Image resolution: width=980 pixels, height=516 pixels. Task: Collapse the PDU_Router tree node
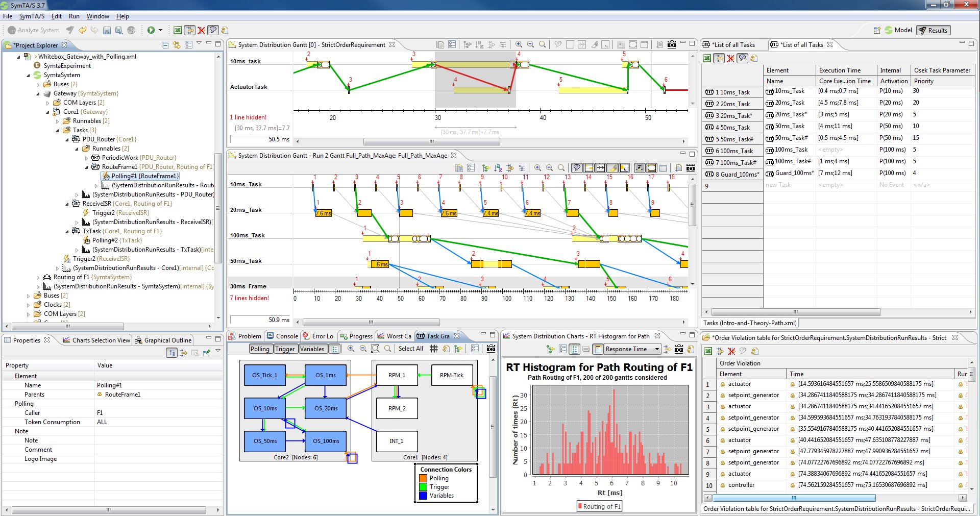[x=67, y=139]
